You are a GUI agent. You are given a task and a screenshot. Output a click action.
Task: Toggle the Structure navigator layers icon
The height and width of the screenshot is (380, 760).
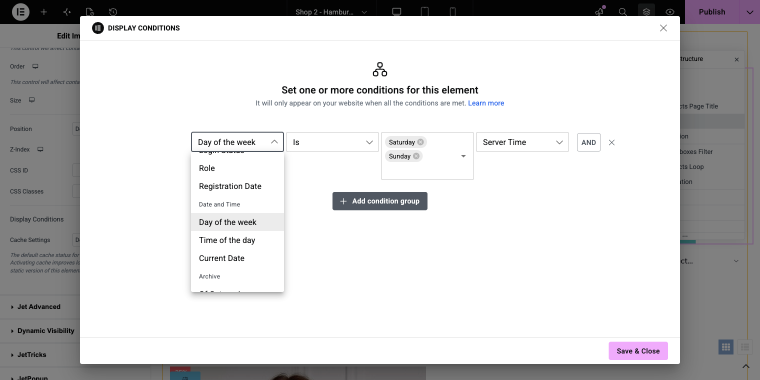pyautogui.click(x=646, y=12)
